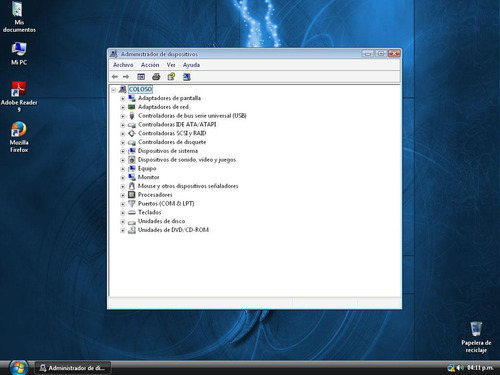Click the Equipo computer icon
Screen dimensions: 500x375
coord(132,168)
